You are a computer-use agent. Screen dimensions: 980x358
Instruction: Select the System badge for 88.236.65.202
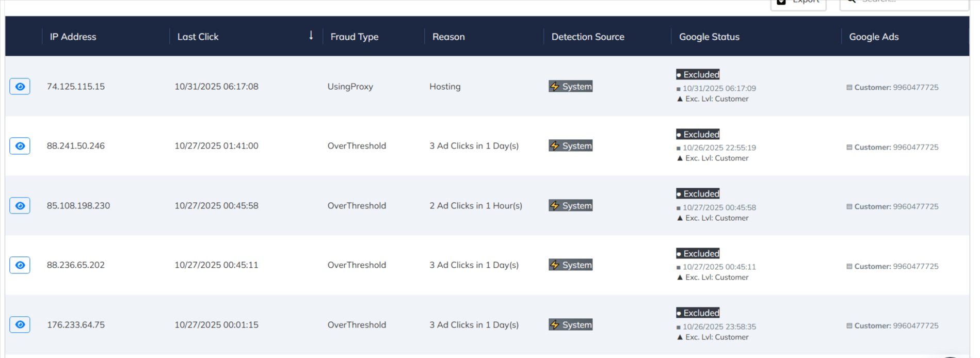click(x=570, y=265)
